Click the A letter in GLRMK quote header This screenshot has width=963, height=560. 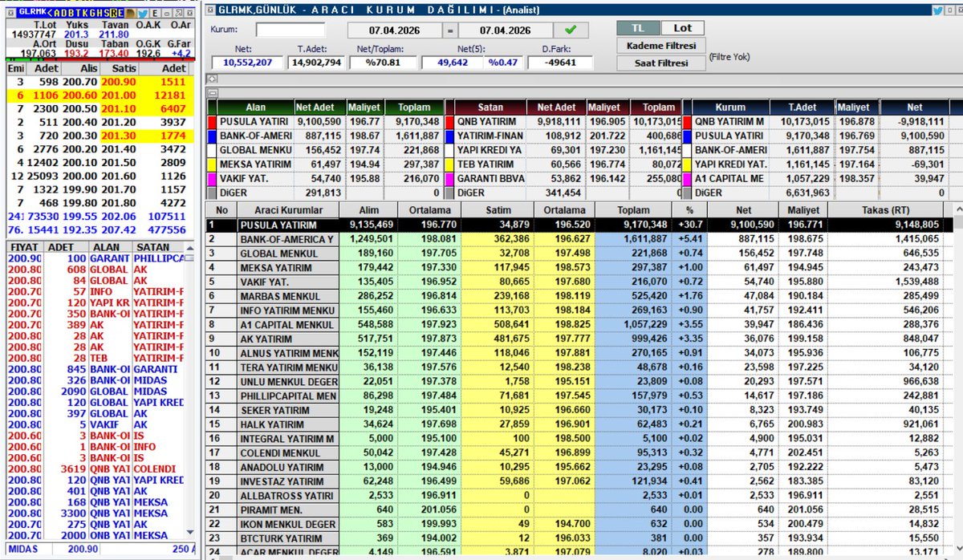[x=57, y=13]
